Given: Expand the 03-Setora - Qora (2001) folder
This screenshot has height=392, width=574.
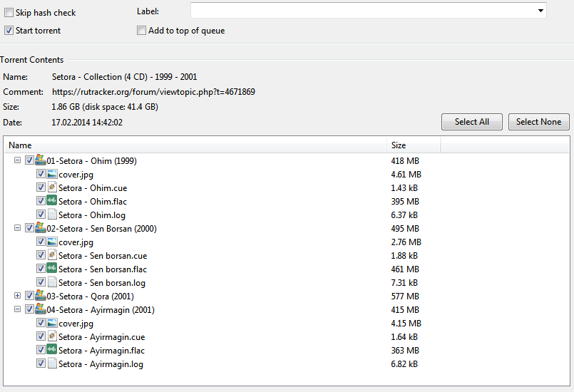Looking at the screenshot, I should click(18, 296).
